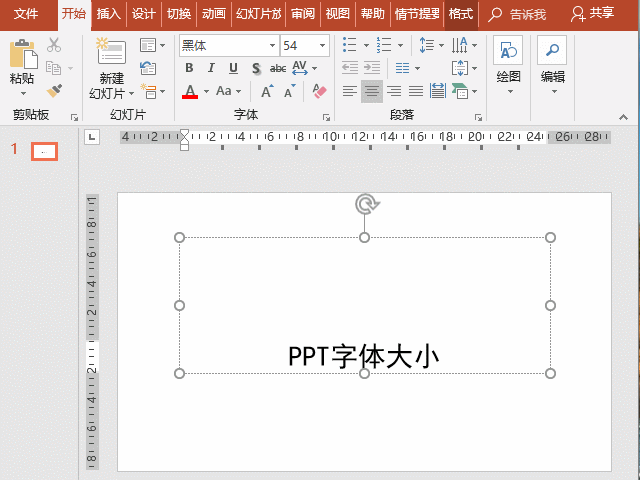Justify the paragraph text

416,91
